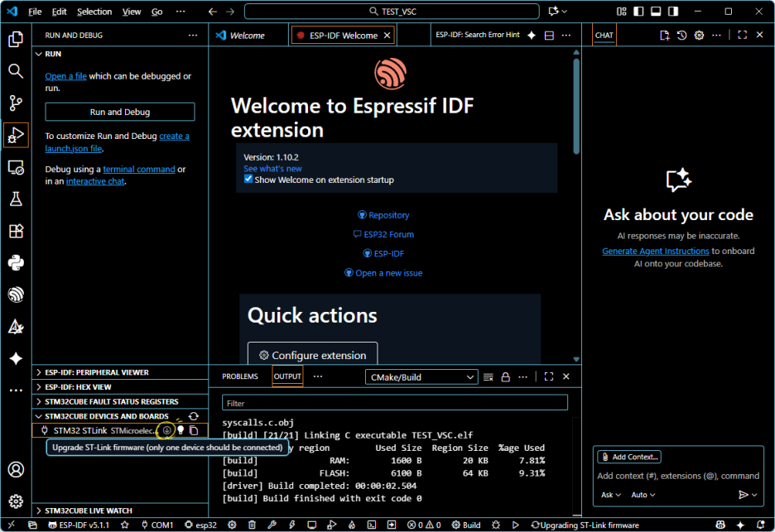
Task: Open the CMake/Build output channel dropdown
Action: 421,377
